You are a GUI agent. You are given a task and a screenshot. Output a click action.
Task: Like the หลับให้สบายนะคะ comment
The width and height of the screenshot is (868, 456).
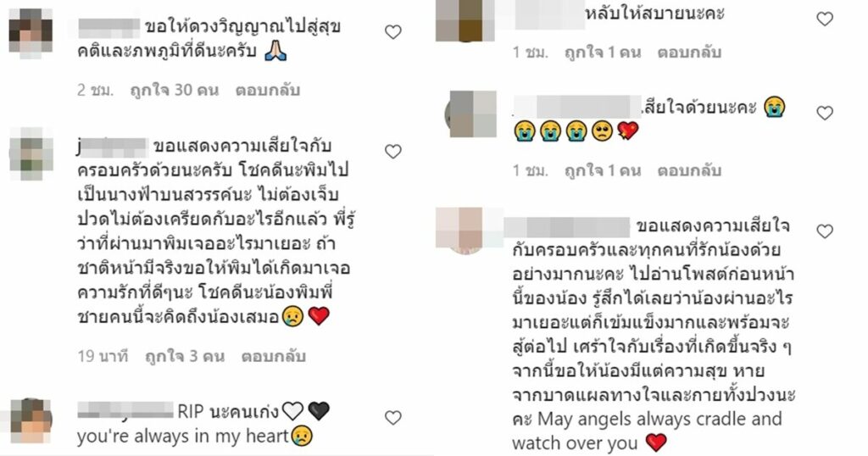click(825, 19)
